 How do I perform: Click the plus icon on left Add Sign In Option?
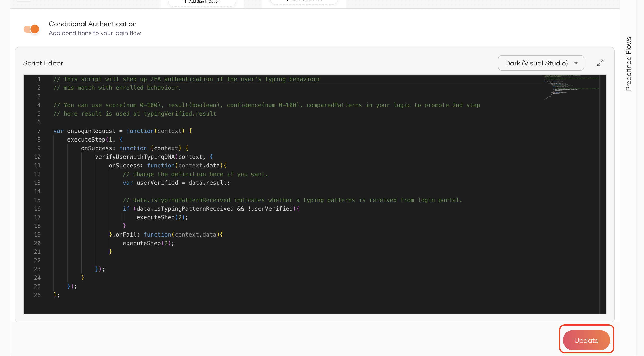186,1
